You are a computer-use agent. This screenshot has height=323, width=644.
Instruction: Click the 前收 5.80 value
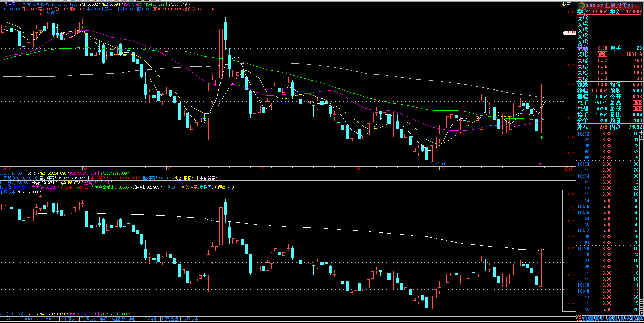coord(637,91)
